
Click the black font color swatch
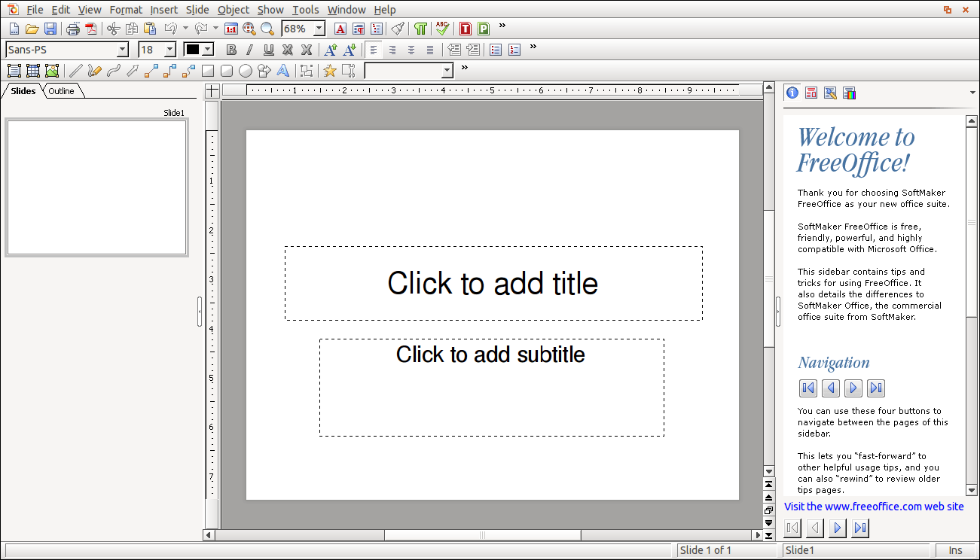point(193,50)
